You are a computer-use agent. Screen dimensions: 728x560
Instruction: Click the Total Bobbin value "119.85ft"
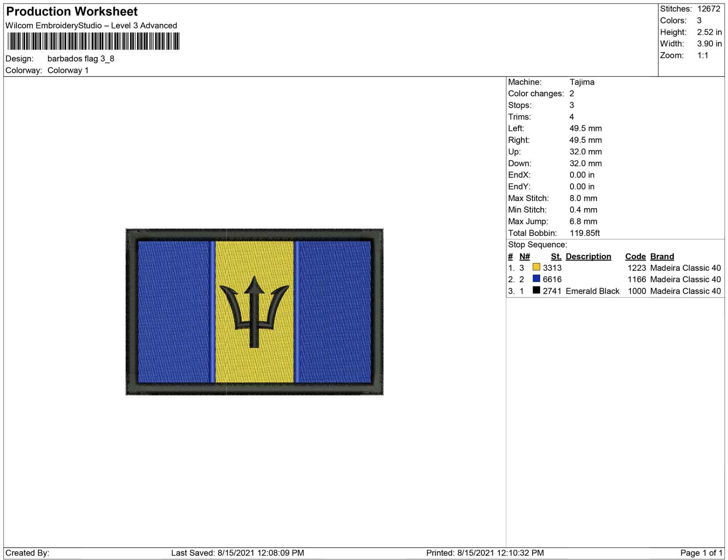(585, 233)
